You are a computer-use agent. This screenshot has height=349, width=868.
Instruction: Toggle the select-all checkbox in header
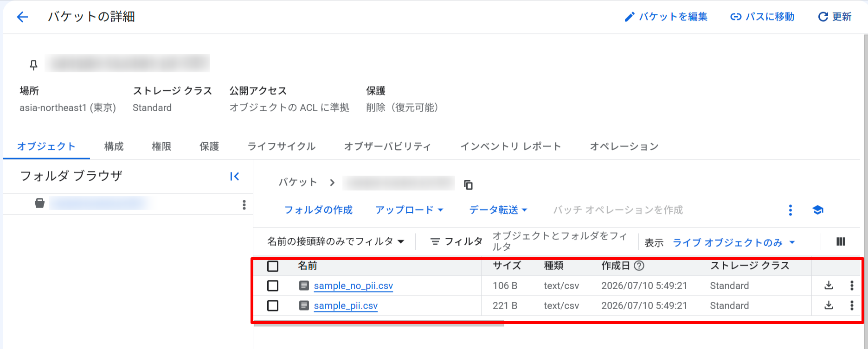pos(273,266)
